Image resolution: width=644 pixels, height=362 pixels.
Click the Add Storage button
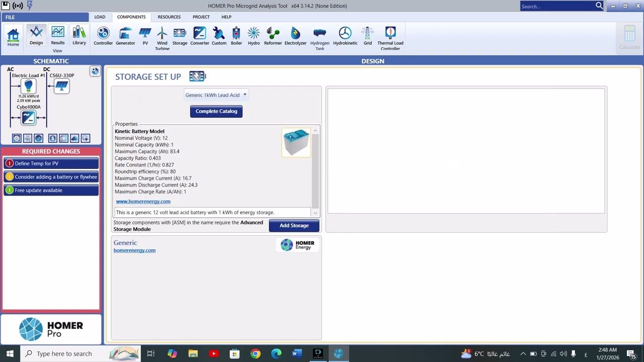[294, 225]
